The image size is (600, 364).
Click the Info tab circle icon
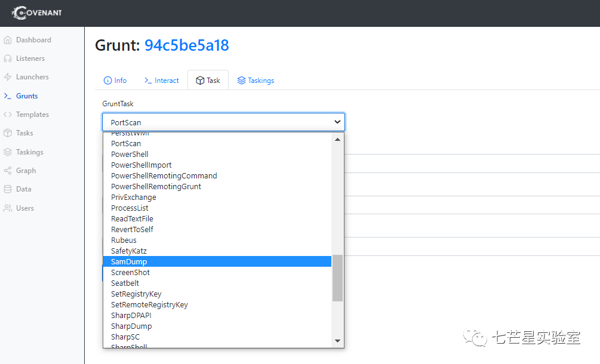click(x=107, y=81)
